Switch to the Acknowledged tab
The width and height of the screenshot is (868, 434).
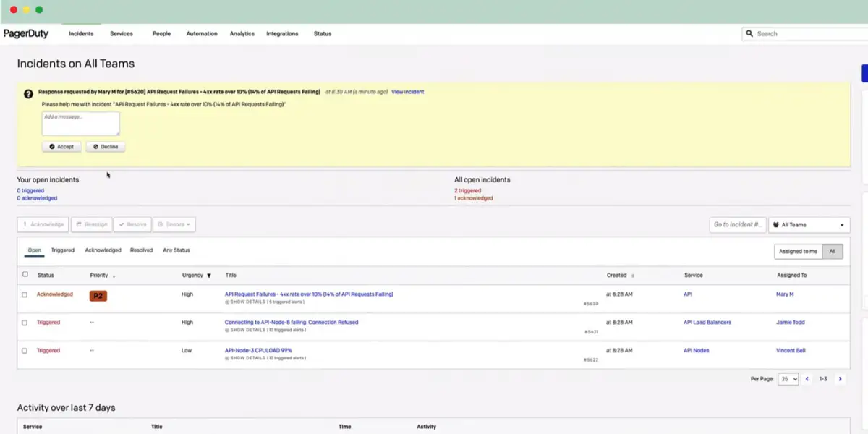(103, 250)
